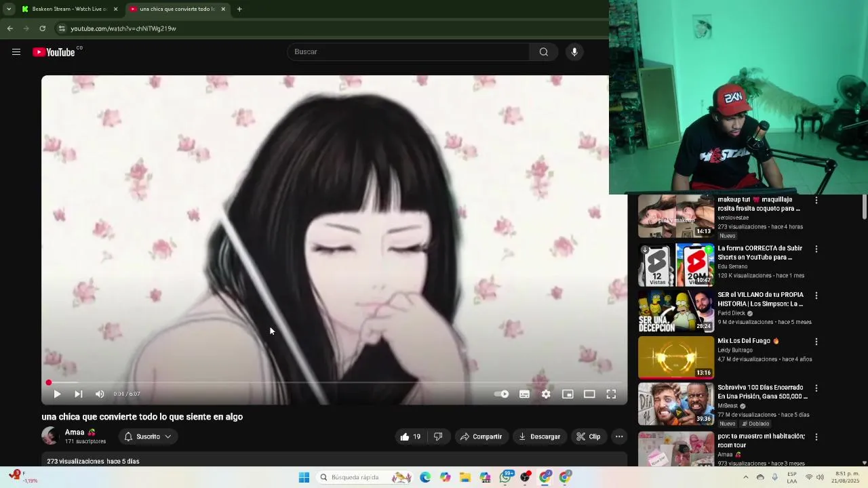868x488 pixels.
Task: Close the Beakeen Stream tab
Action: [115, 9]
